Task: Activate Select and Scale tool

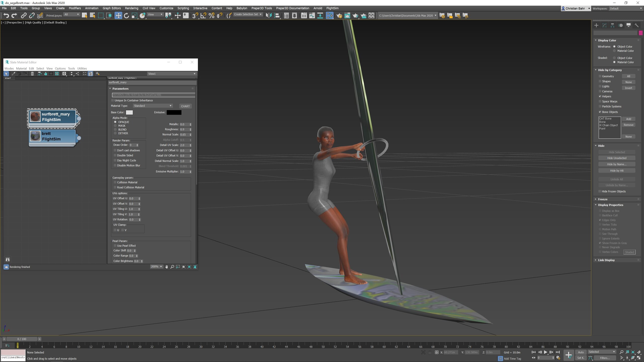Action: 134,16
